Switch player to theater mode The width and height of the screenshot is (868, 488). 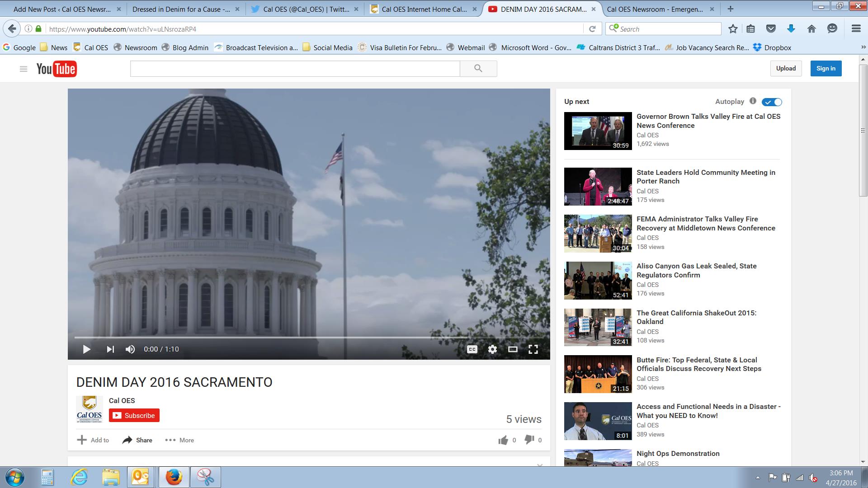tap(513, 349)
